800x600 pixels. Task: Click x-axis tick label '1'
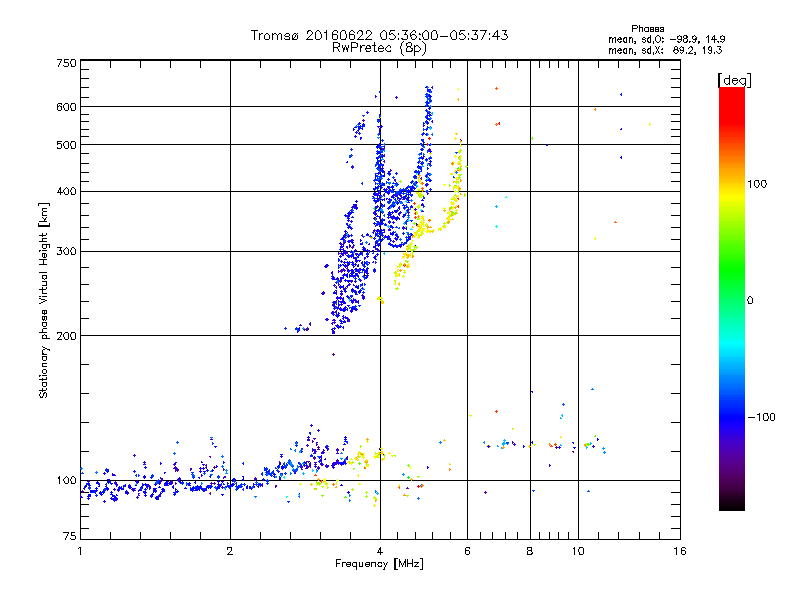80,551
